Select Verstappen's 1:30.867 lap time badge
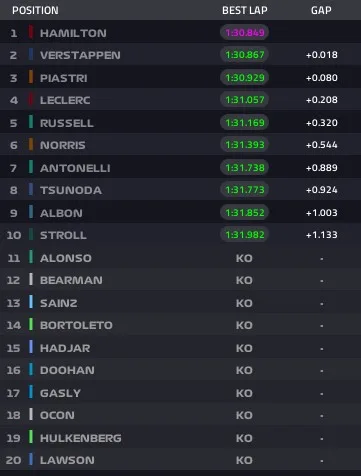 click(x=245, y=55)
